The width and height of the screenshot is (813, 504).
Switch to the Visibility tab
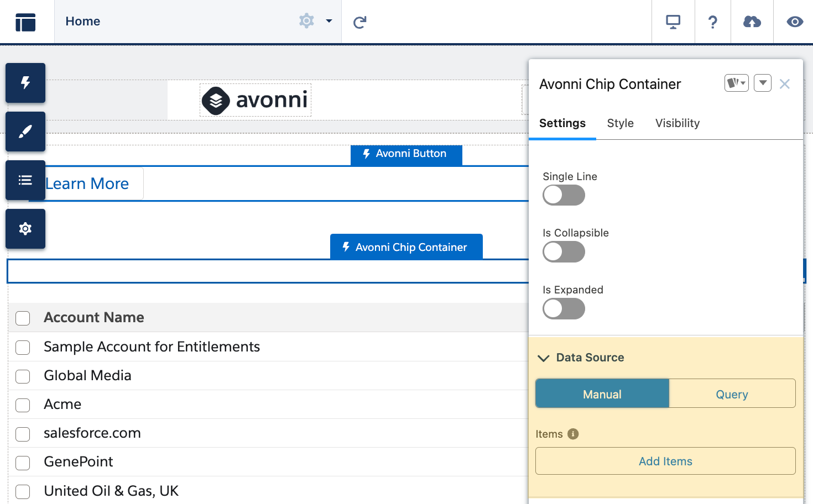coord(677,123)
